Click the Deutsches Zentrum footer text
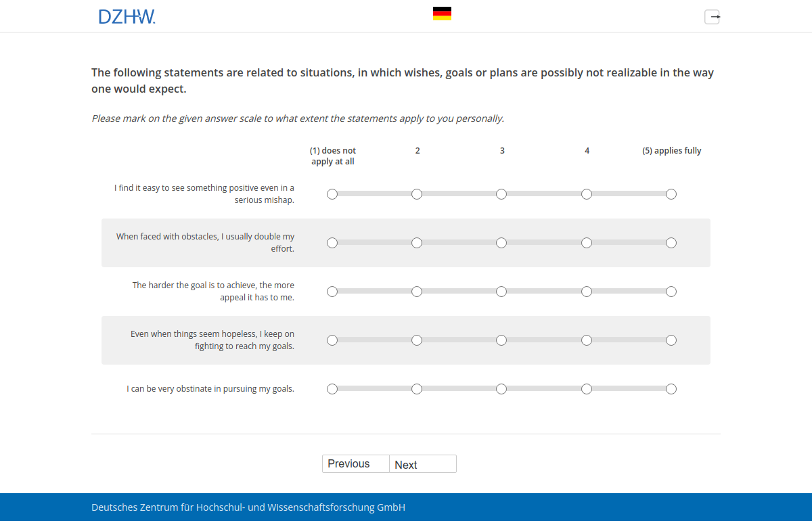812x527 pixels. (x=248, y=507)
